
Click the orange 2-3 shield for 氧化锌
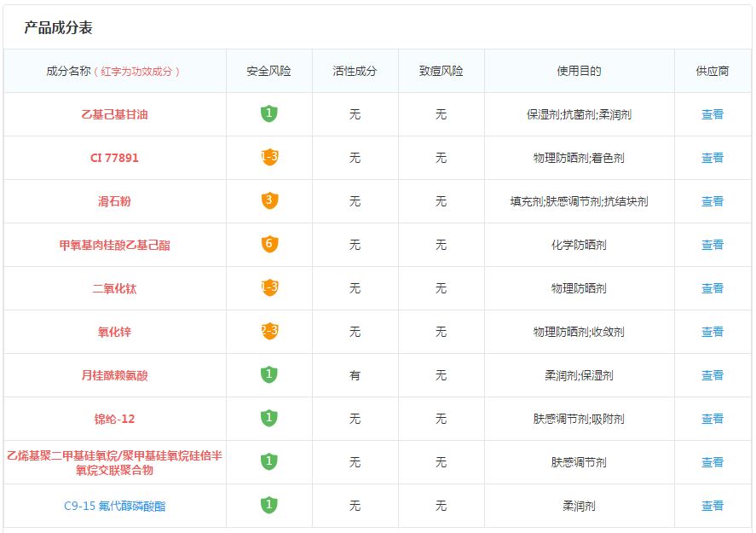click(x=269, y=332)
